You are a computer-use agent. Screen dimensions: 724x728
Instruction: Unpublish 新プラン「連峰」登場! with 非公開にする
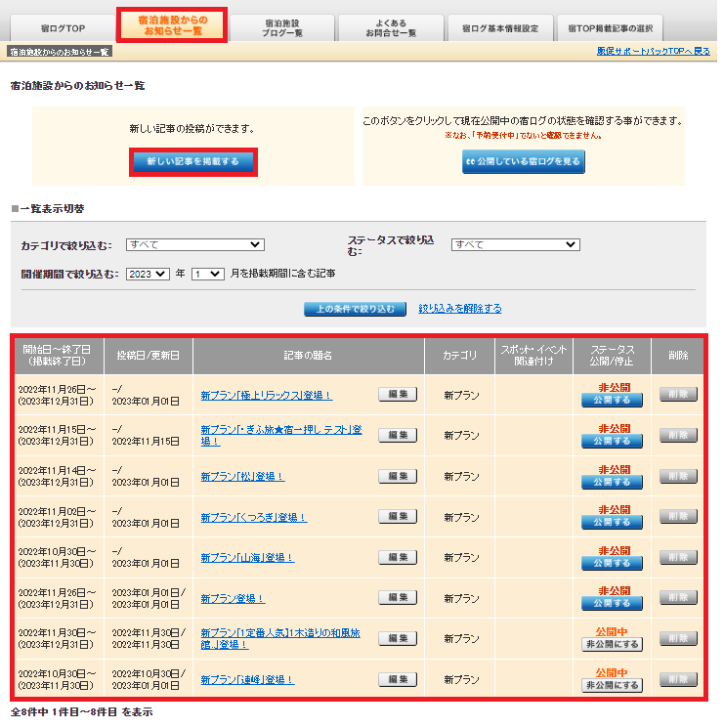[612, 685]
